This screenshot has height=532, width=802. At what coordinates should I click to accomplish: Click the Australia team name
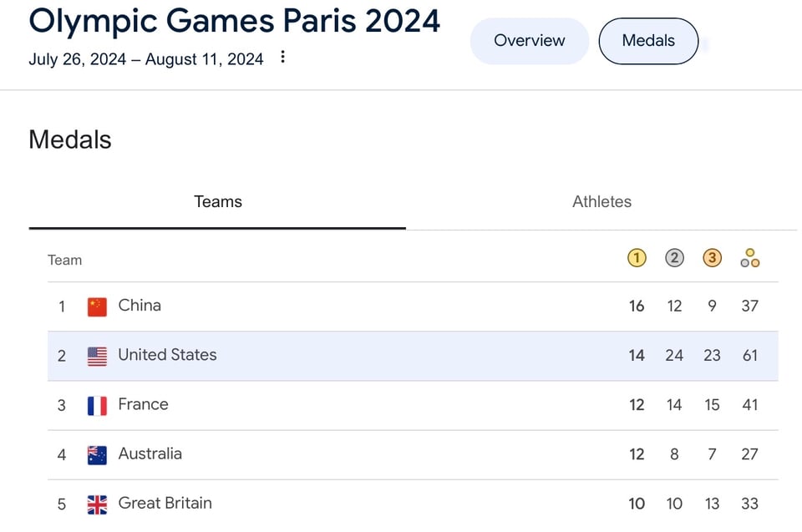coord(150,453)
